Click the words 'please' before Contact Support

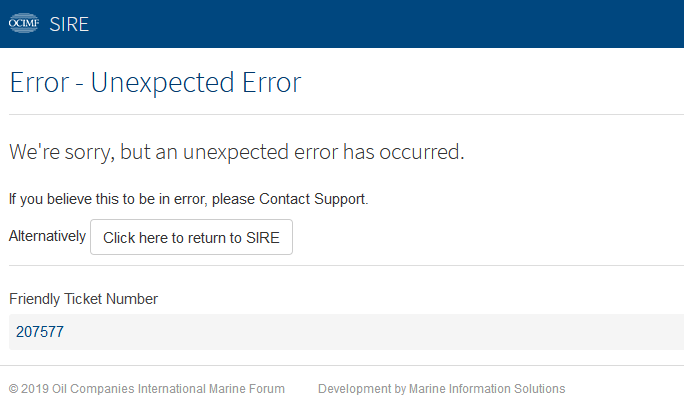233,199
